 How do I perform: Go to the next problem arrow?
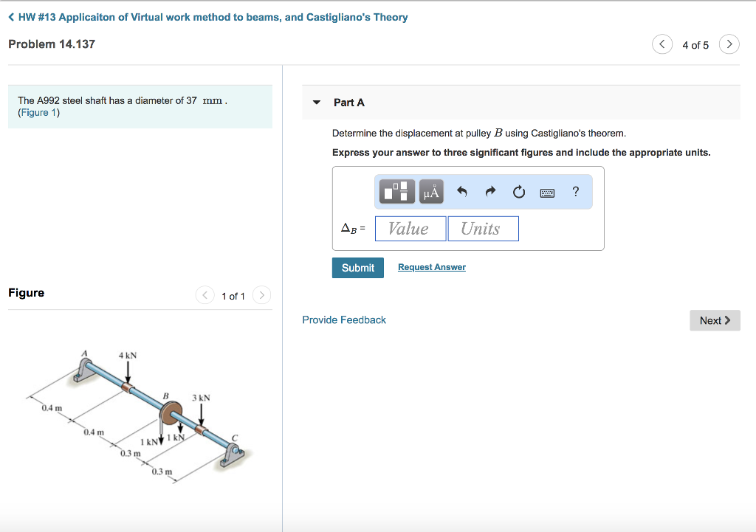tap(729, 44)
